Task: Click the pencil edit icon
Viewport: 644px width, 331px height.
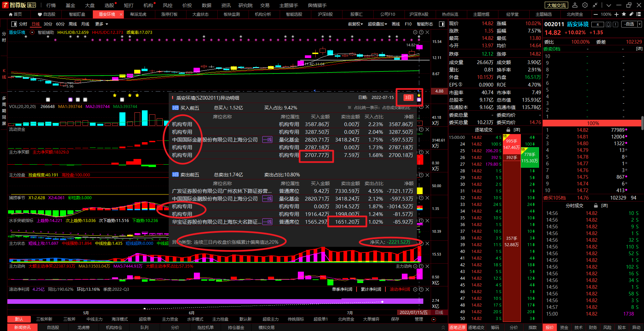Action: coord(632,14)
